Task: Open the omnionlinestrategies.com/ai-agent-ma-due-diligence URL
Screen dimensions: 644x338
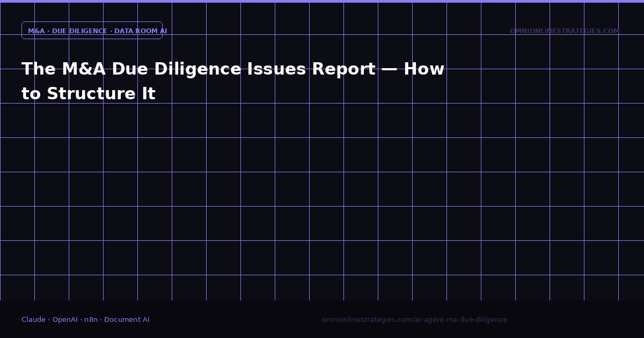Action: point(414,320)
